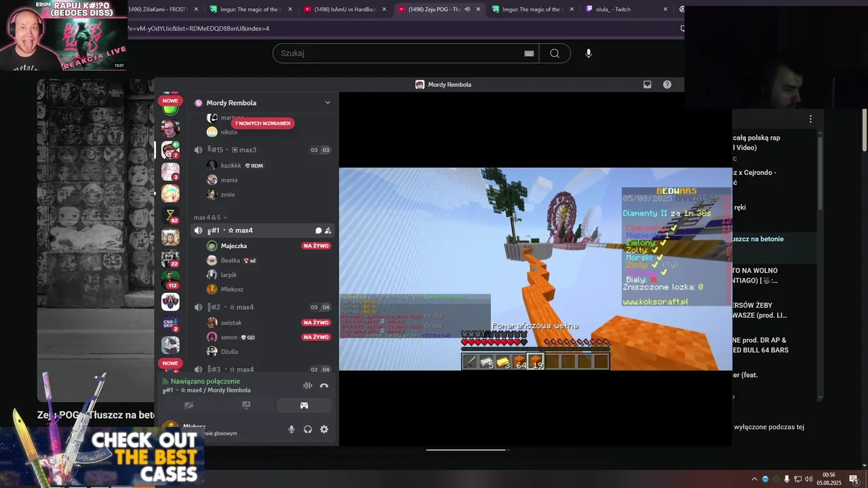Disconnect from voice with hang-up icon

(x=324, y=386)
